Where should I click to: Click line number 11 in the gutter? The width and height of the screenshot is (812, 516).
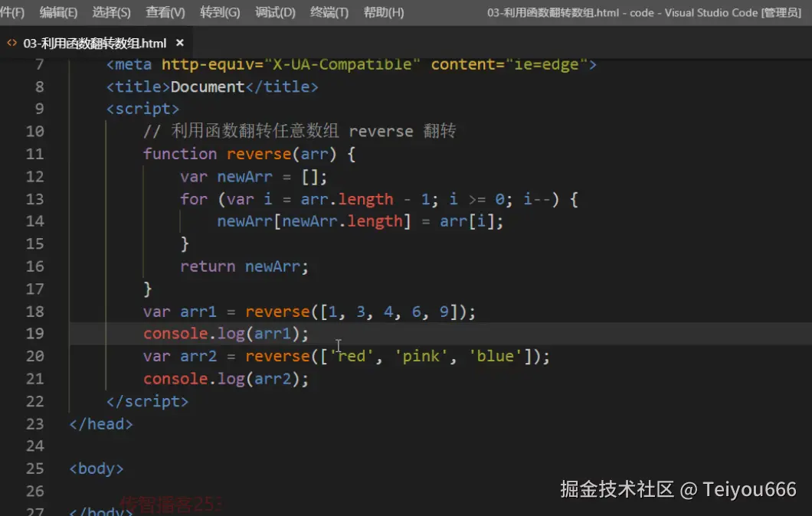click(34, 154)
